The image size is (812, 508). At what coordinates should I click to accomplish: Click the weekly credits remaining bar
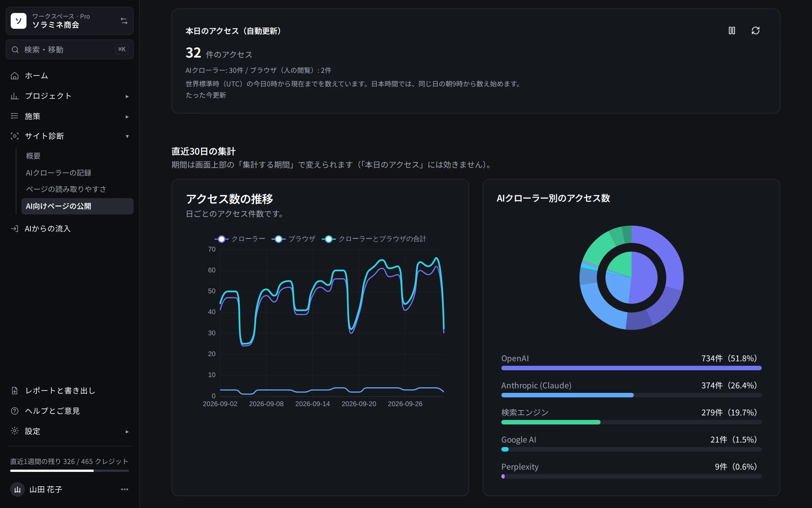[x=69, y=471]
